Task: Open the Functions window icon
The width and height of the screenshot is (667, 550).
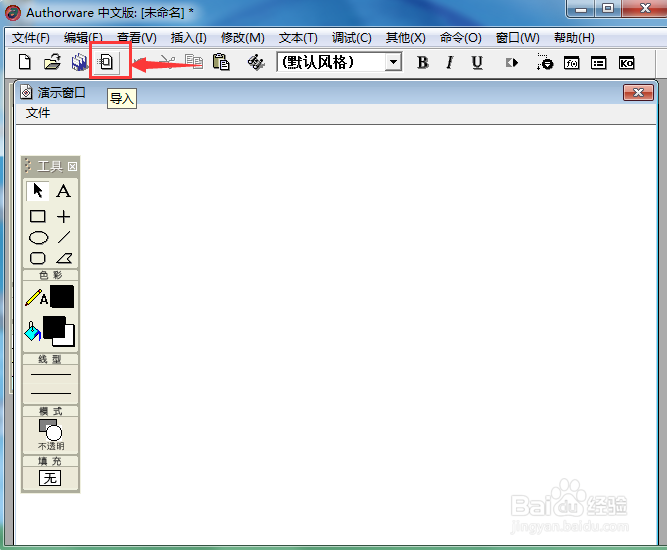Action: 571,63
